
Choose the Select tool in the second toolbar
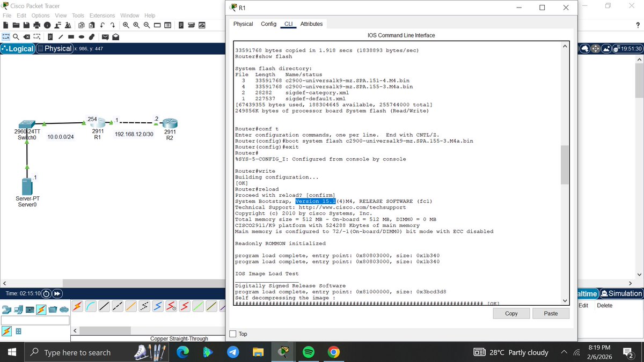click(6, 37)
